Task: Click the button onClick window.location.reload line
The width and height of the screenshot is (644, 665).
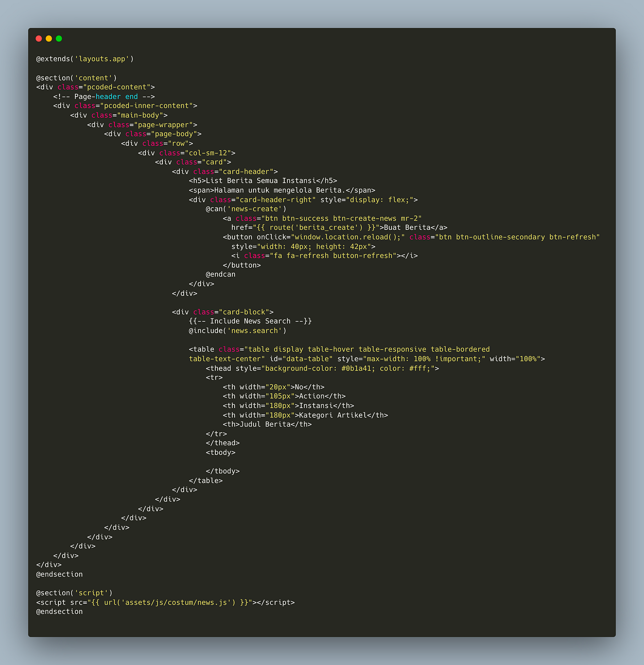Action: [x=411, y=237]
